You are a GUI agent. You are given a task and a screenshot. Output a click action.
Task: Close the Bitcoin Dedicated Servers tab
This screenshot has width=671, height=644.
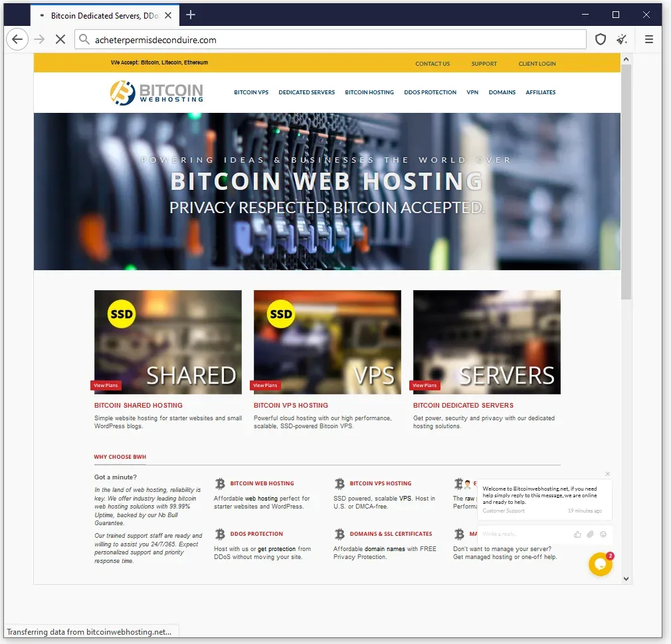point(168,15)
